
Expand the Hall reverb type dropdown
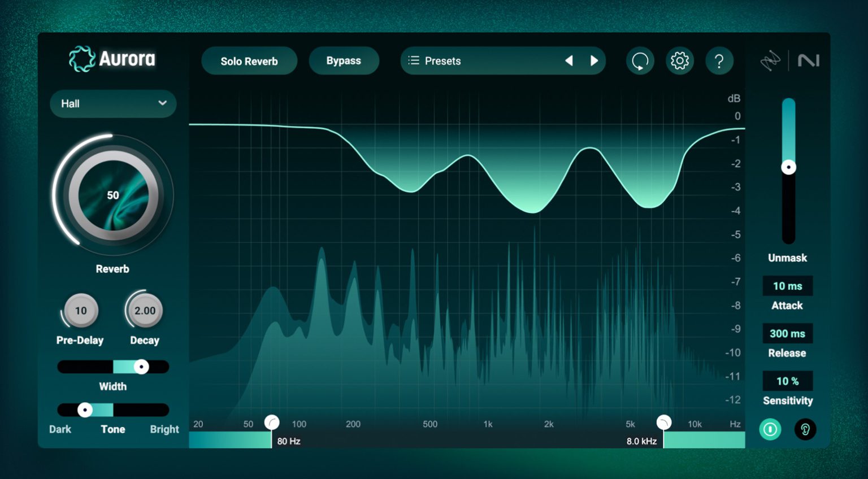[113, 104]
